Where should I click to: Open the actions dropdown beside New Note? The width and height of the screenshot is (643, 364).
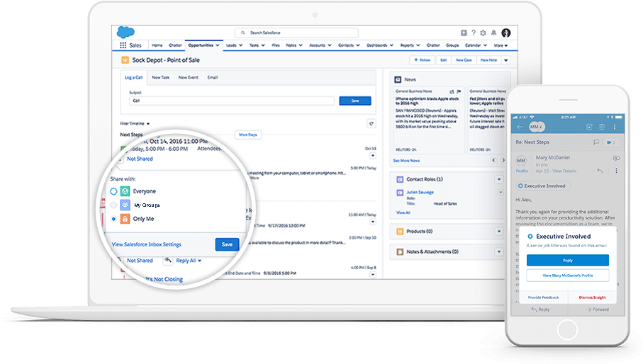point(506,60)
